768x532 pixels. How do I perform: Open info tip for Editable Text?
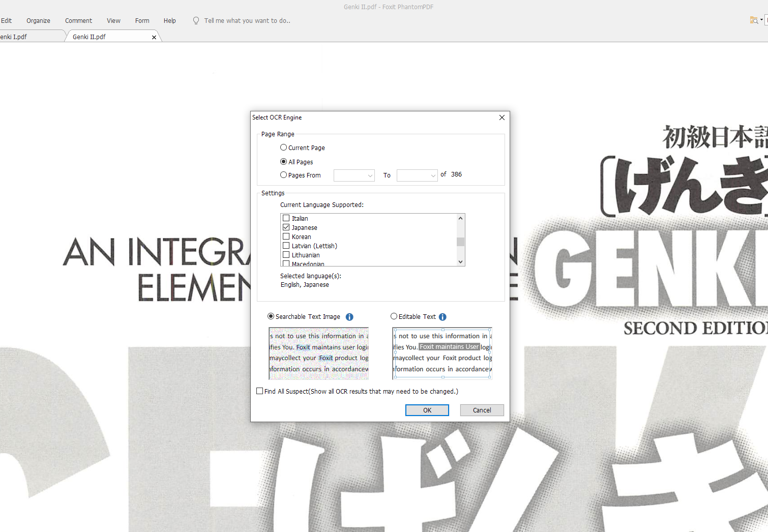click(x=442, y=317)
